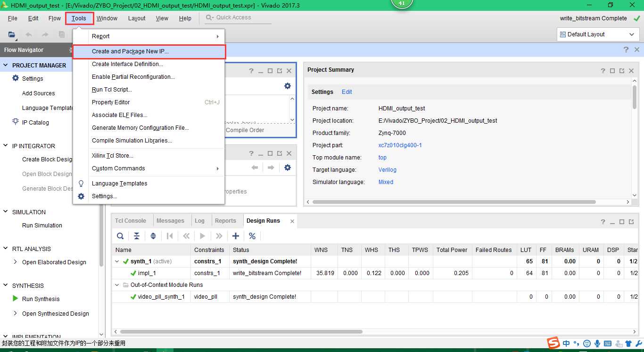
Task: Click Create Runs plus icon
Action: click(x=236, y=236)
